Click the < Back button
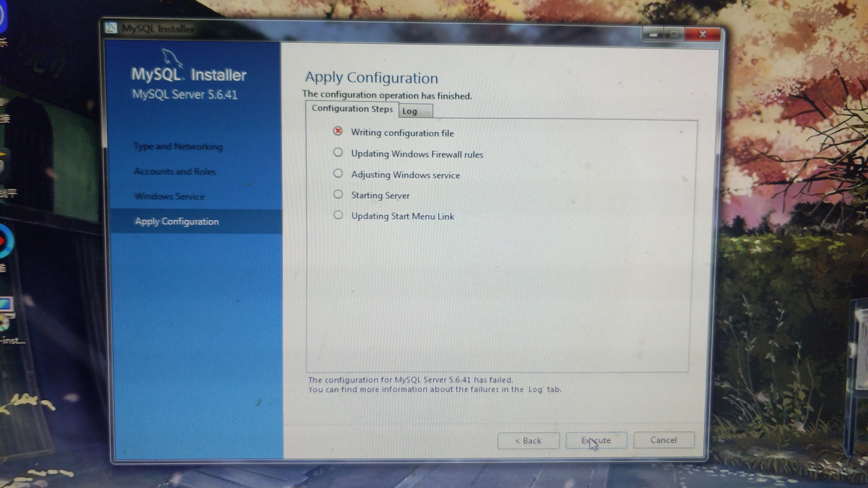Image resolution: width=868 pixels, height=488 pixels. [528, 440]
